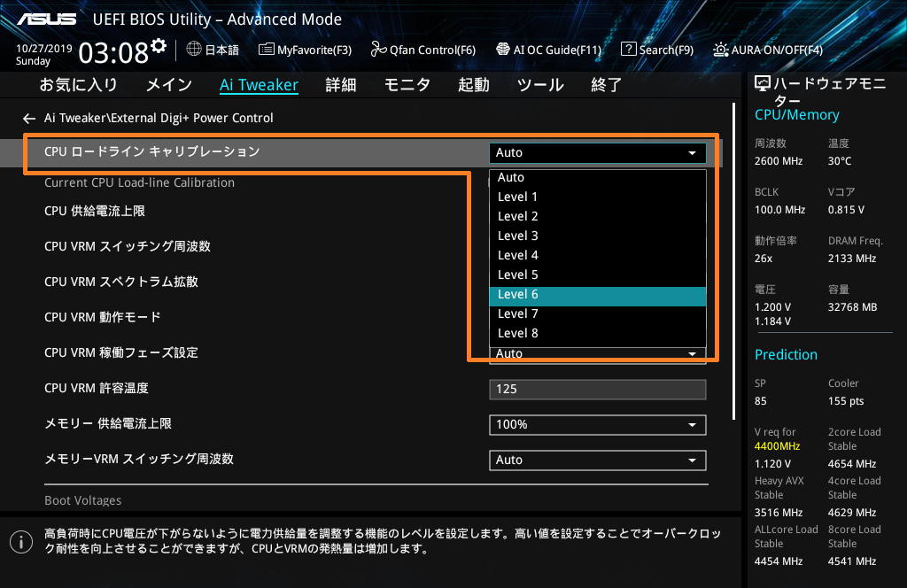The width and height of the screenshot is (907, 588).
Task: Click the info icon beside the help text
Action: (x=21, y=542)
